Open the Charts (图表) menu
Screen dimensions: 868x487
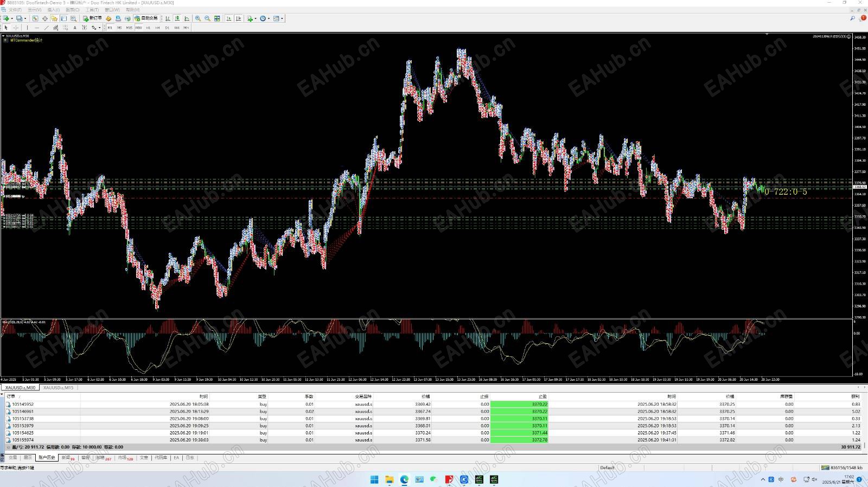(x=73, y=10)
